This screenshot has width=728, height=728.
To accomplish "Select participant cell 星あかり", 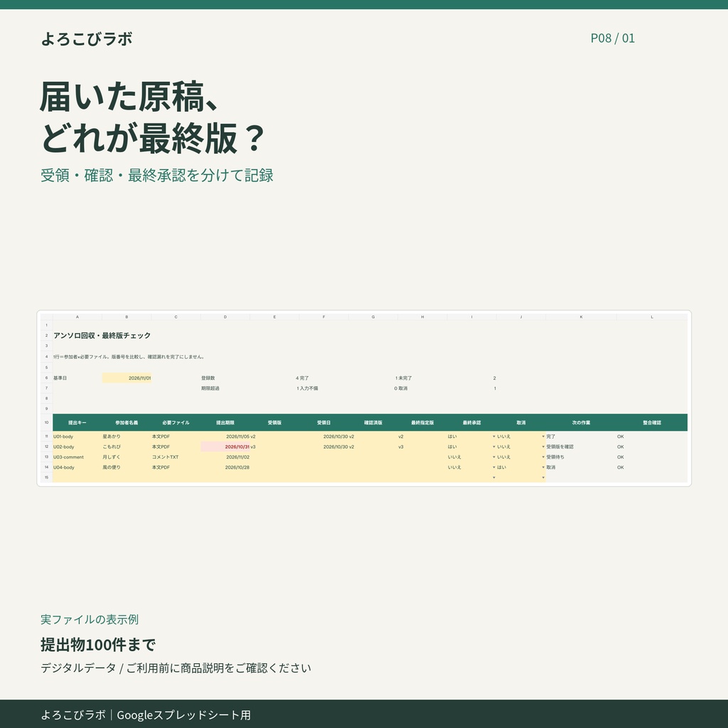I will pos(127,437).
